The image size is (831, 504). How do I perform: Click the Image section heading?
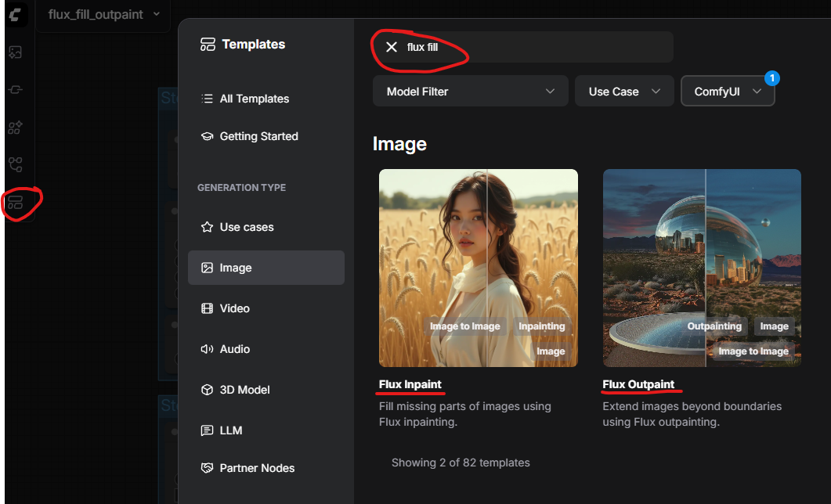coord(399,144)
